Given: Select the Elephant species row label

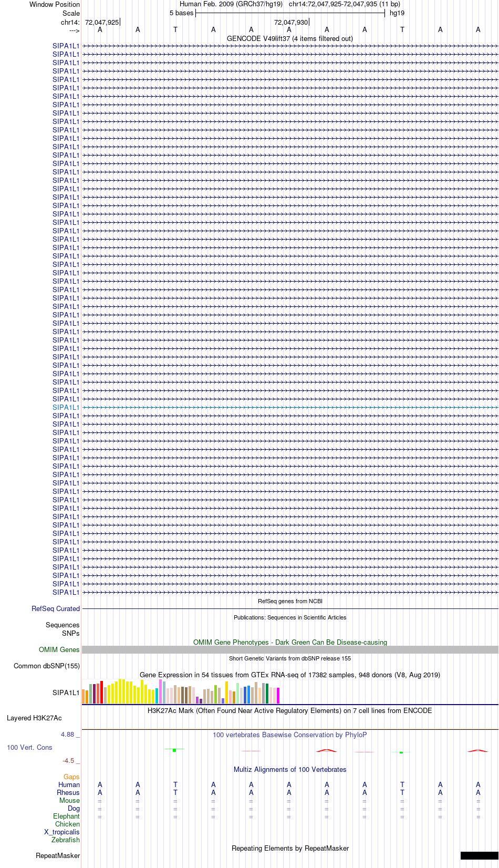Looking at the screenshot, I should click(x=66, y=816).
